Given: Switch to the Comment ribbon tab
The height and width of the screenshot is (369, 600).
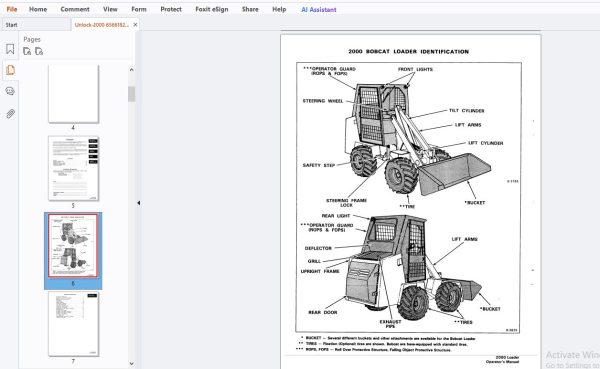Looking at the screenshot, I should tap(75, 9).
